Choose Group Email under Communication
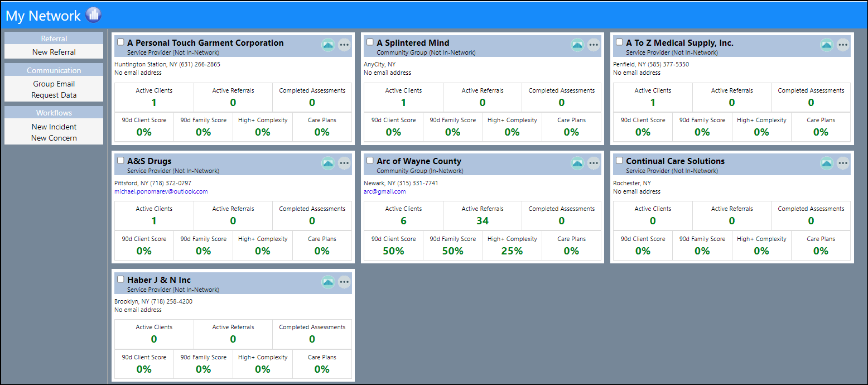868x385 pixels. coord(54,84)
